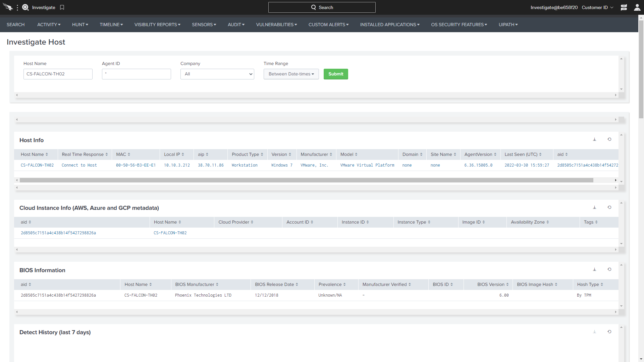Click CS-FALCON-TH02 in Cloud Instance table
The height and width of the screenshot is (362, 644).
click(170, 233)
